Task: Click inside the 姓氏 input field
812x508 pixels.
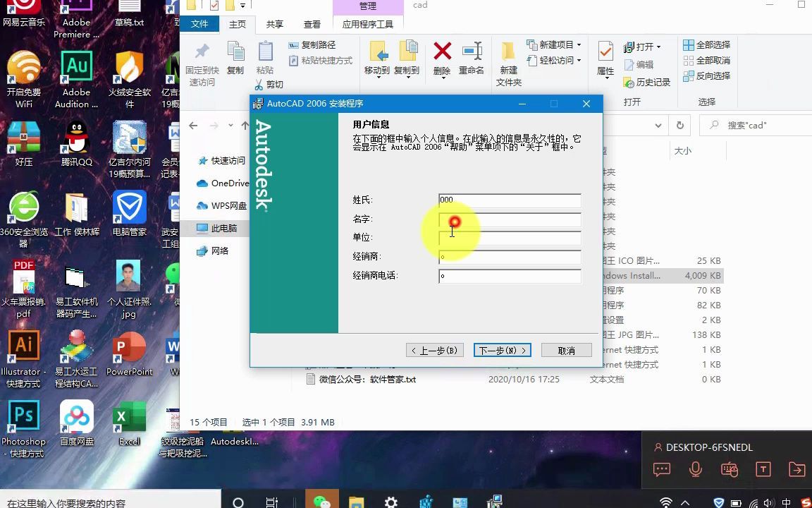Action: pos(509,200)
